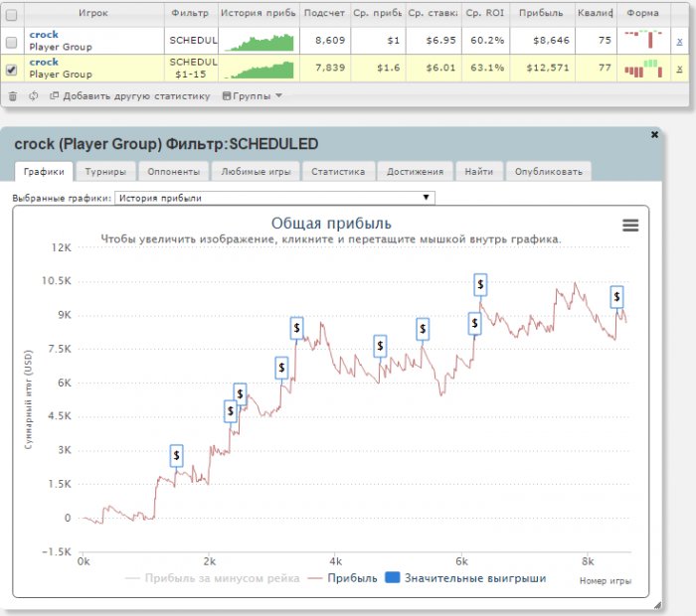Screen dimensions: 696x616
Task: Toggle Значительные выигрыши legend series
Action: (x=465, y=578)
